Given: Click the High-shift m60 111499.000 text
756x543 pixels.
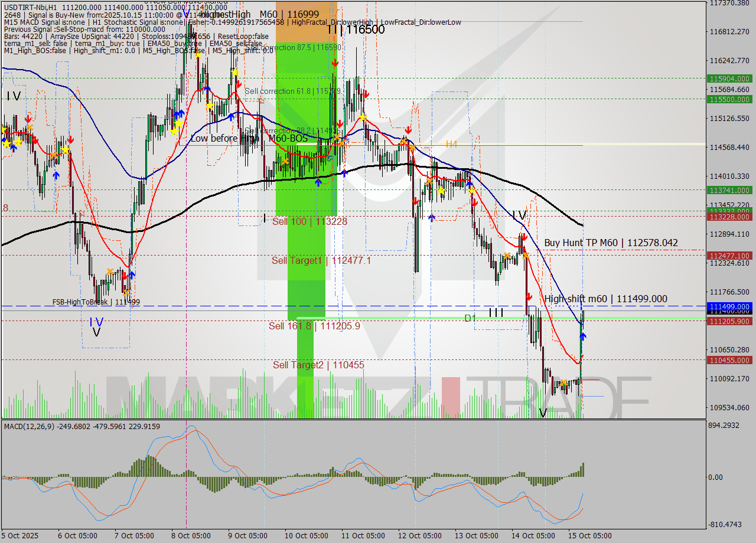Looking at the screenshot, I should (604, 299).
